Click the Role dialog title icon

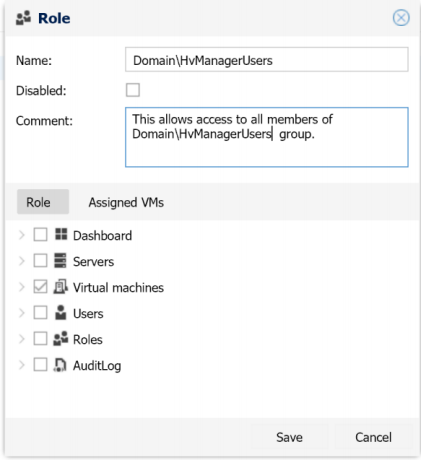(24, 18)
